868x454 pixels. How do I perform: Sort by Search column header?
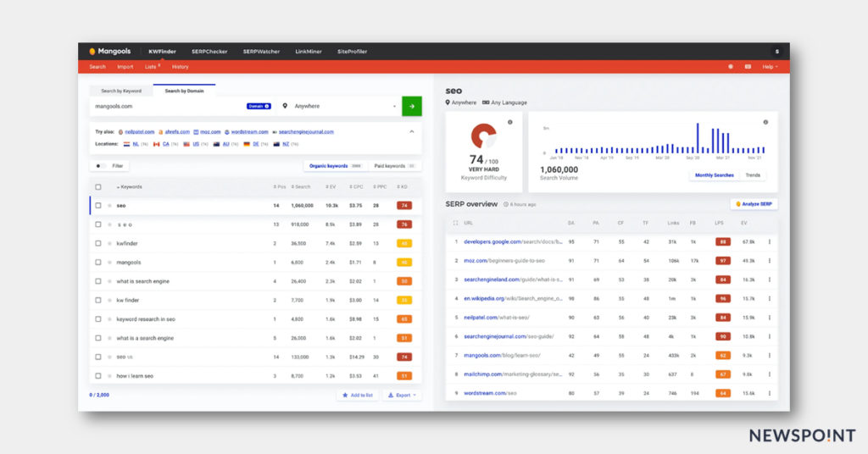pyautogui.click(x=301, y=187)
